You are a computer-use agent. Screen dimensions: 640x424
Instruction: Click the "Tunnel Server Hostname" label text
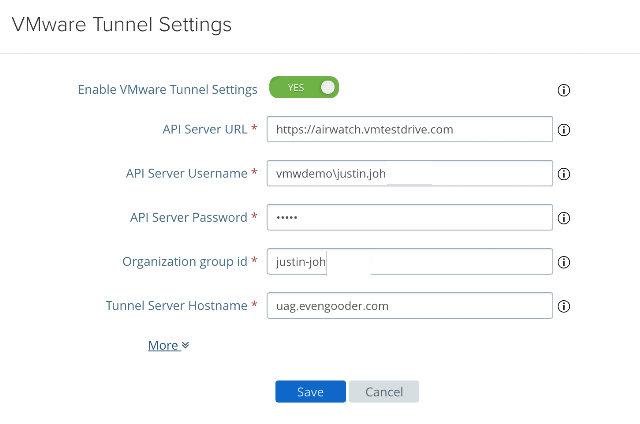[176, 306]
